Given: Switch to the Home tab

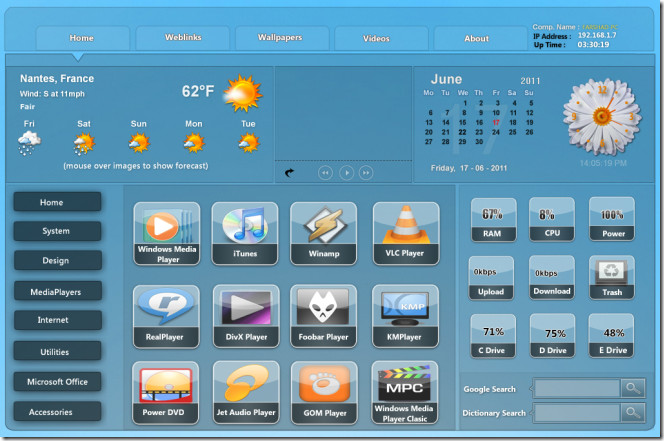Looking at the screenshot, I should point(82,38).
